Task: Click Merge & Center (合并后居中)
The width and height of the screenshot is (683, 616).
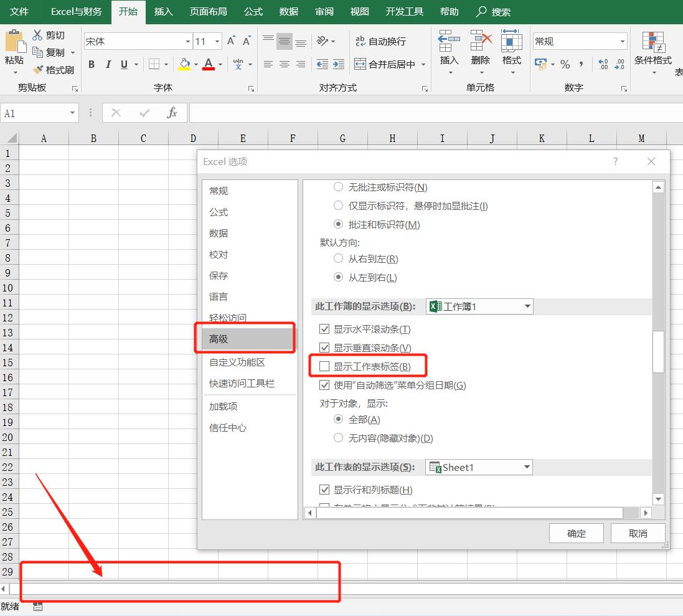Action: click(389, 64)
